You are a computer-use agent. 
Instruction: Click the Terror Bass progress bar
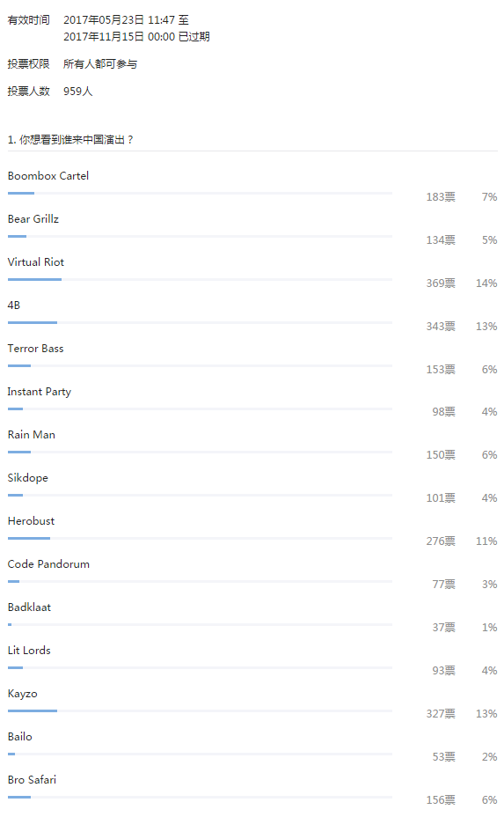click(x=200, y=365)
